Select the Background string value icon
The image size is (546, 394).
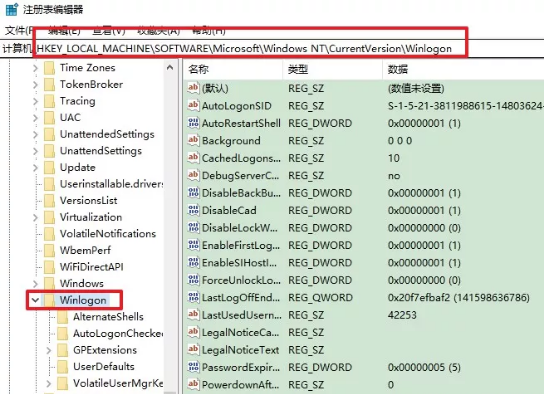click(x=193, y=140)
